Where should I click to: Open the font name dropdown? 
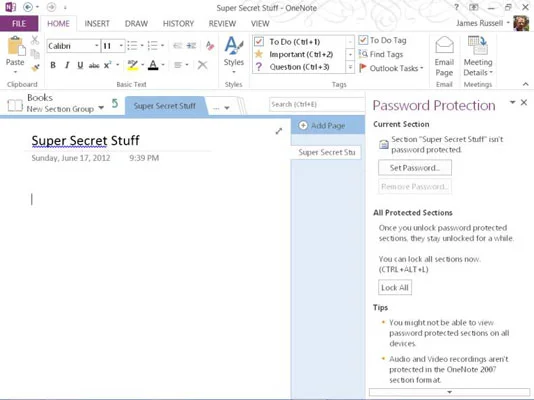[x=96, y=46]
